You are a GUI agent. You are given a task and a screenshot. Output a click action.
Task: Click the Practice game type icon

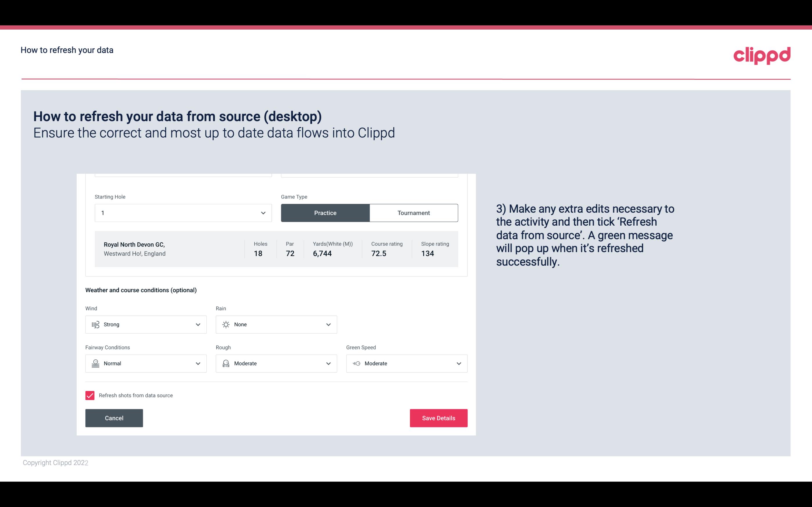click(325, 213)
